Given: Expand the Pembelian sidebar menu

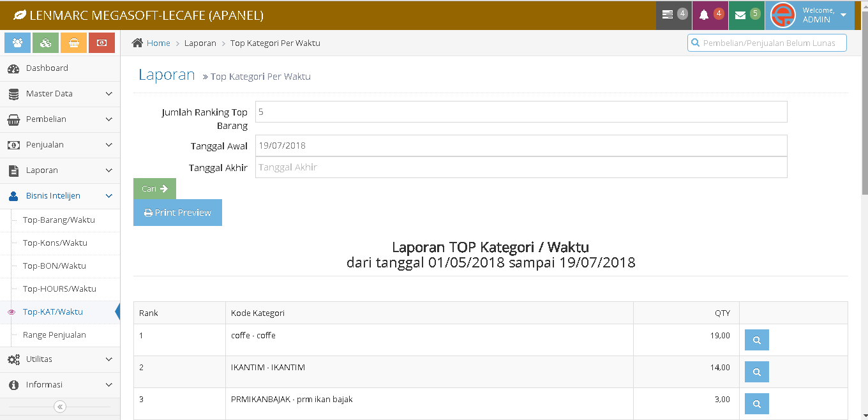Looking at the screenshot, I should [60, 119].
